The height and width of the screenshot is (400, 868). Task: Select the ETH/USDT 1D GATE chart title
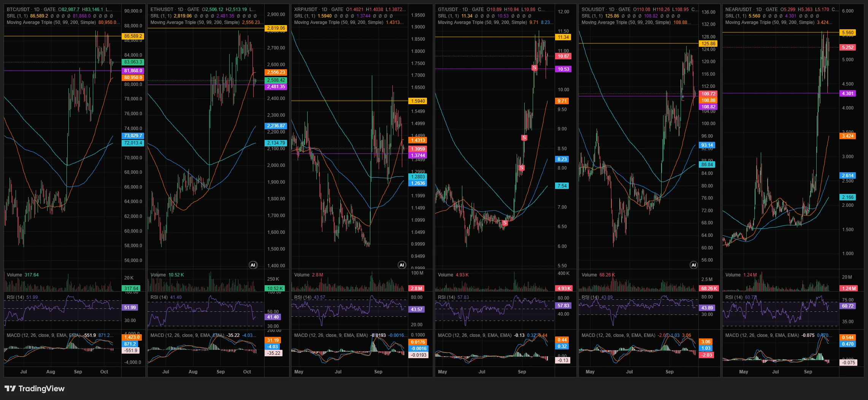pyautogui.click(x=175, y=9)
